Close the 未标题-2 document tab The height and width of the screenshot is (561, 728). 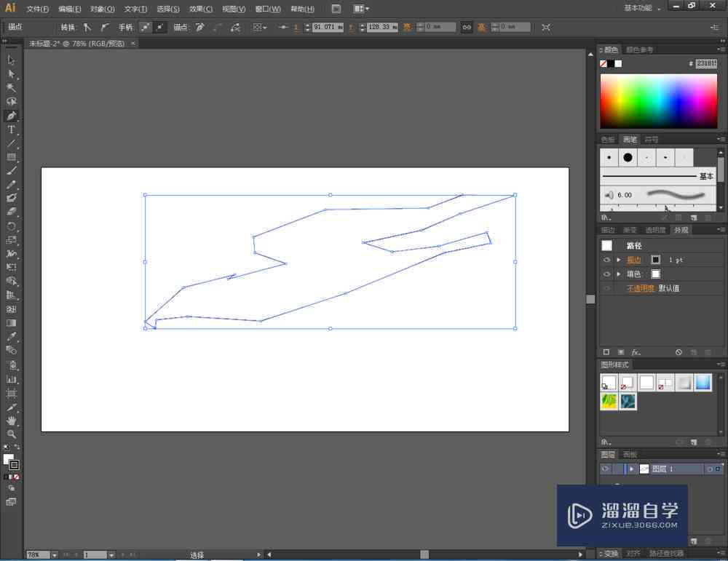[x=132, y=43]
